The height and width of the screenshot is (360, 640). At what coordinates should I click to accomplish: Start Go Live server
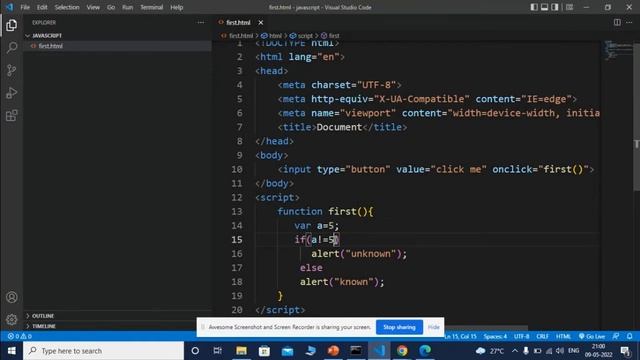click(592, 336)
